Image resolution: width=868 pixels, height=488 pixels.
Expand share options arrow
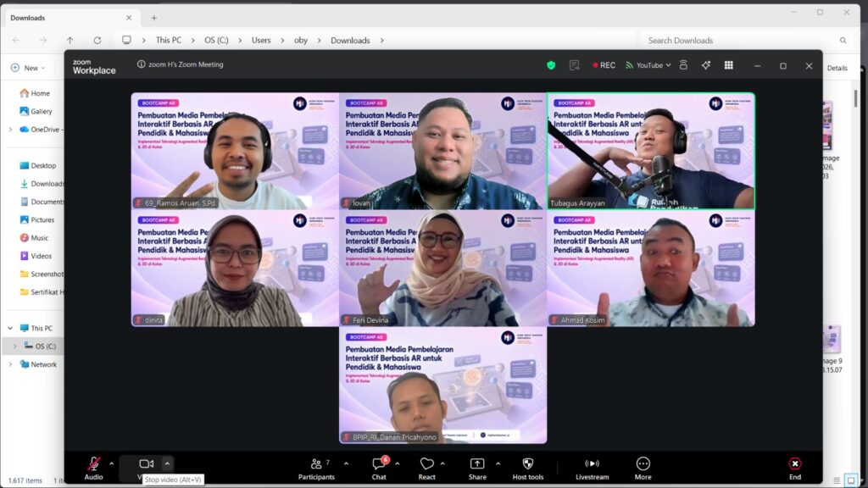click(x=498, y=463)
